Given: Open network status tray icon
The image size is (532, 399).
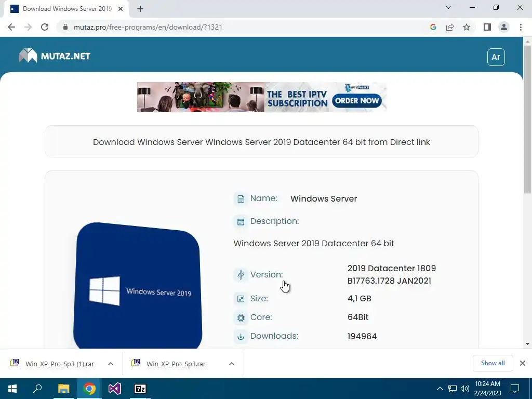Looking at the screenshot, I should [453, 389].
